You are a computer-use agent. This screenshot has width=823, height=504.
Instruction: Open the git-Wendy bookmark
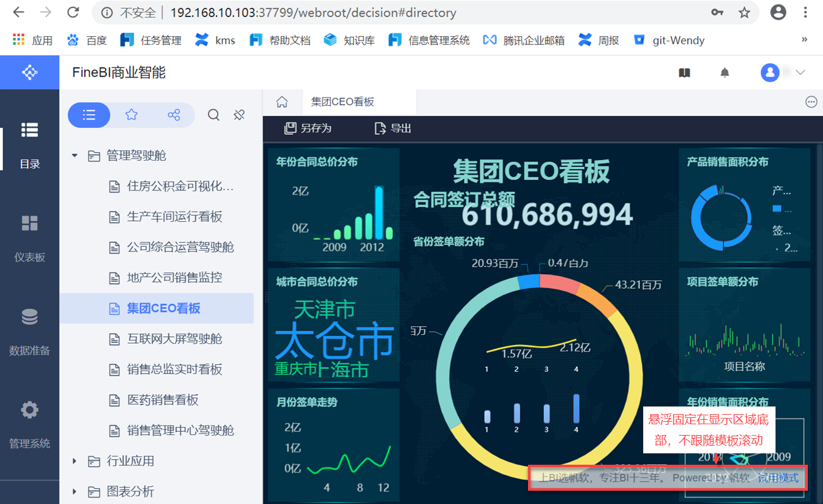coord(669,40)
